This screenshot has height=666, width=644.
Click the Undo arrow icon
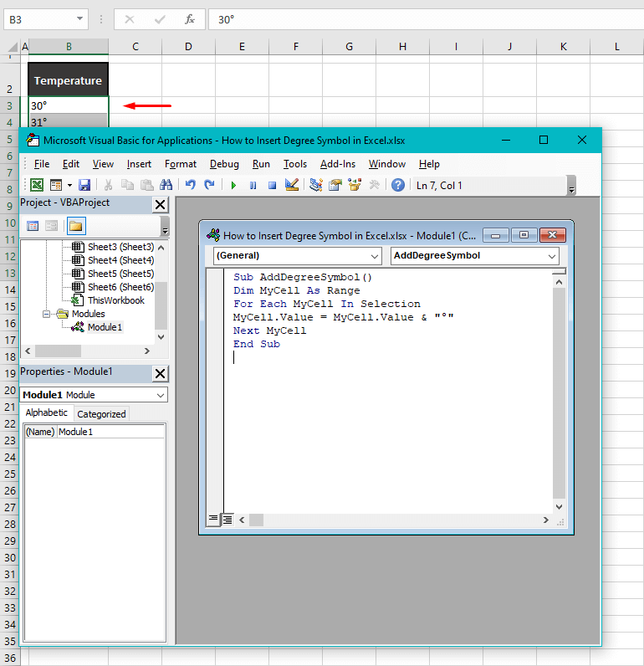[x=190, y=185]
